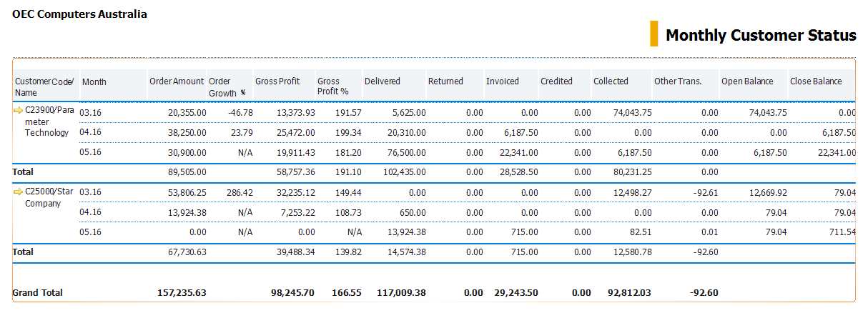
Task: Select Parameter Technology total 89,505.00
Action: pyautogui.click(x=187, y=172)
